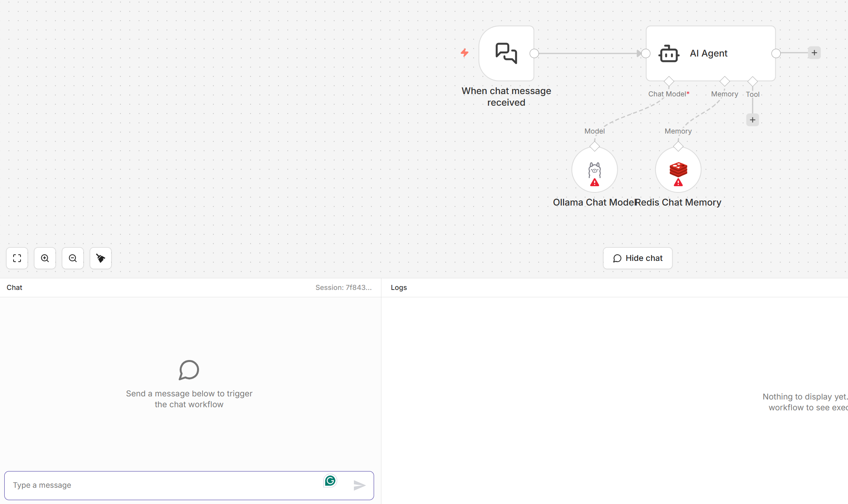Click the Session ID label
The image size is (848, 504).
[343, 288]
